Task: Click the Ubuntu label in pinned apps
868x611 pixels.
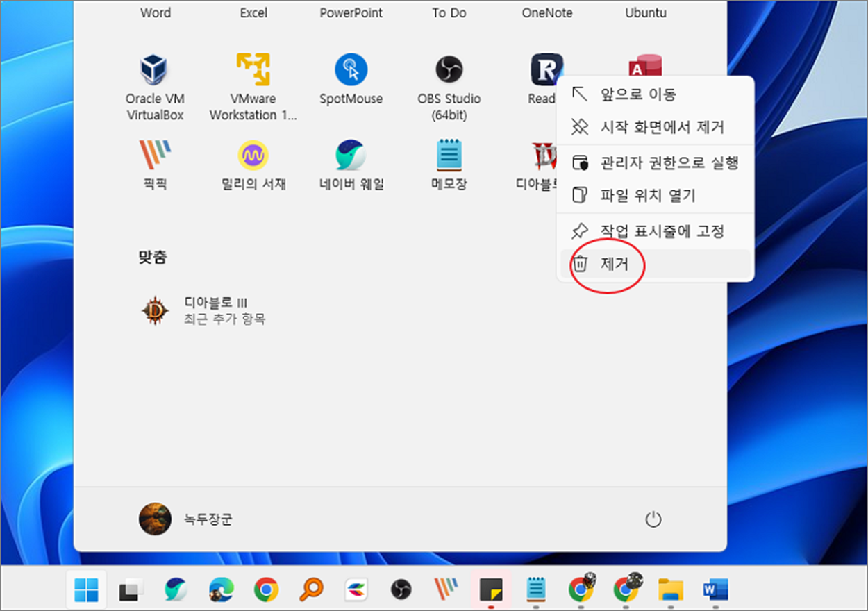Action: point(645,12)
